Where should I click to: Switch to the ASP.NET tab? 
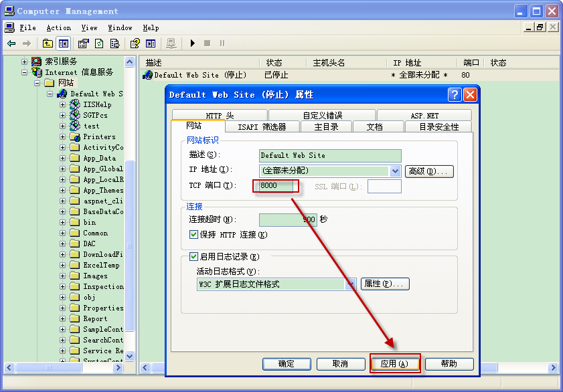(x=424, y=116)
